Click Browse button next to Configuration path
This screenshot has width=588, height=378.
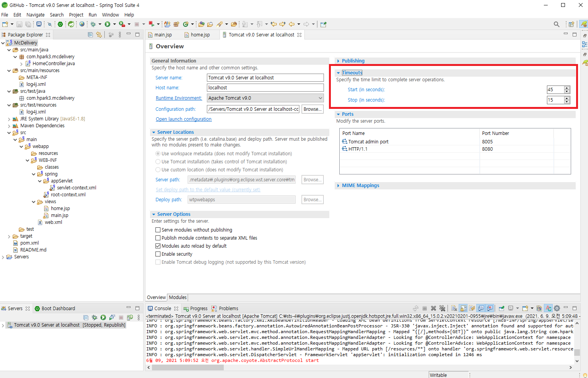[x=312, y=109]
